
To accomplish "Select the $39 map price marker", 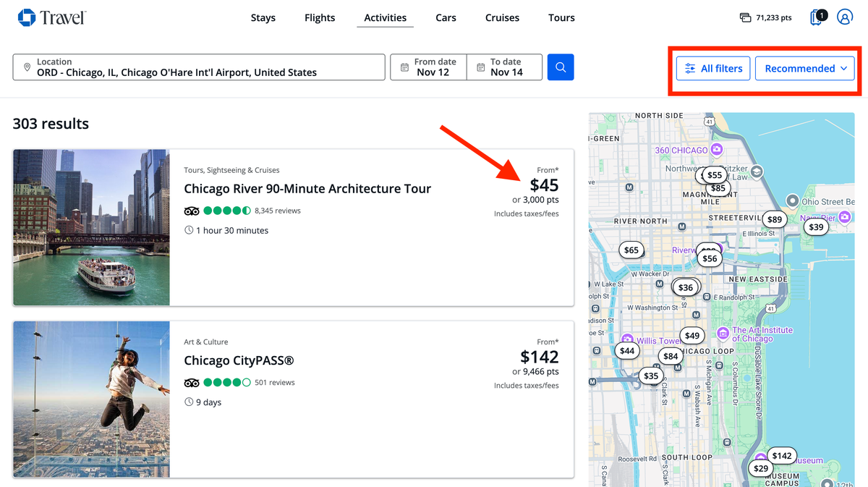I will click(816, 226).
